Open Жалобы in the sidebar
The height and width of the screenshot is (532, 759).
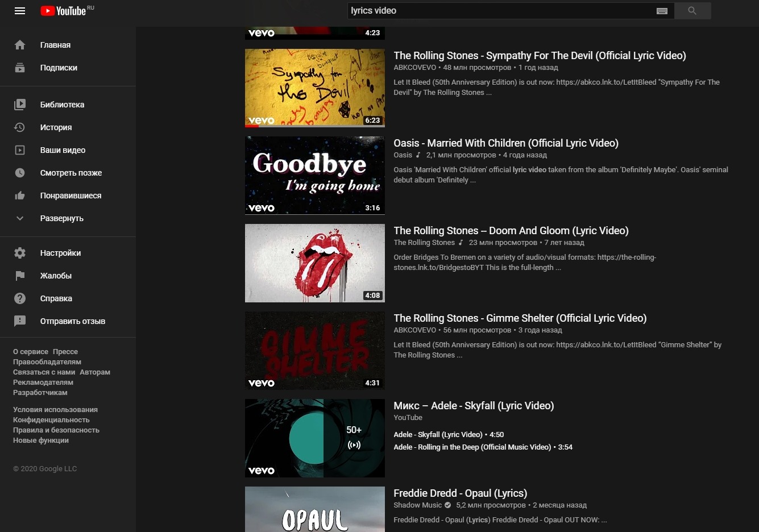[68, 276]
